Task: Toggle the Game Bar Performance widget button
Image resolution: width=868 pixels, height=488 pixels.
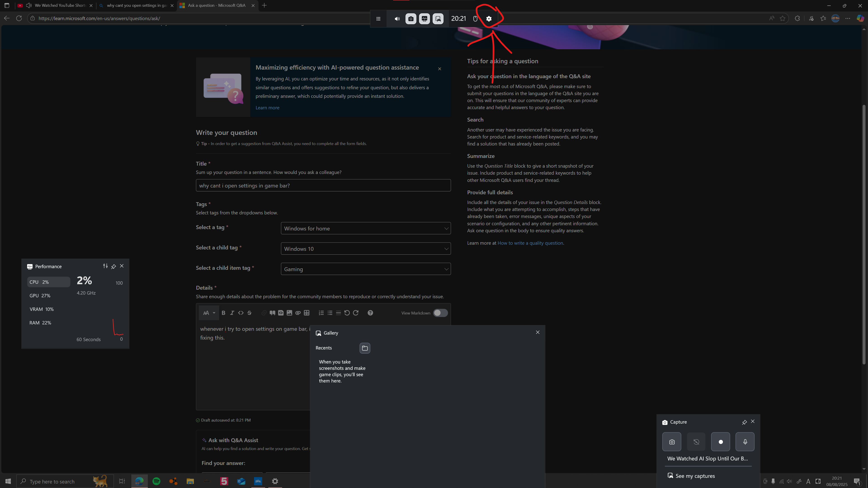Action: click(425, 19)
